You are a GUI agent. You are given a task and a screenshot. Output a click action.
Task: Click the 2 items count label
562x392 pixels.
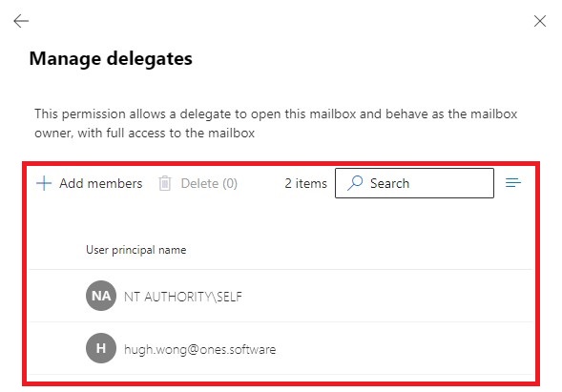click(x=305, y=183)
